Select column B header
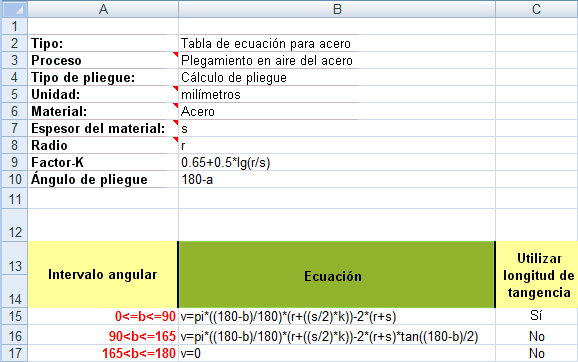The image size is (578, 362). tap(337, 9)
